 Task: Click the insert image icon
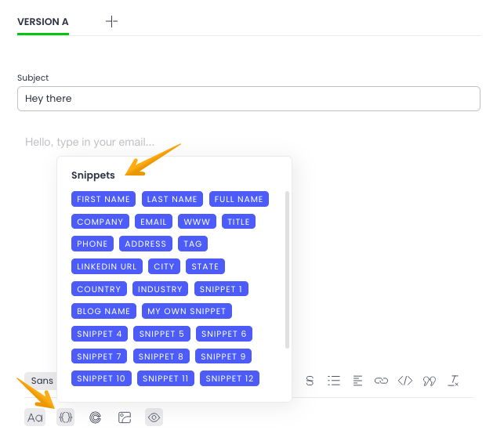coord(125,418)
